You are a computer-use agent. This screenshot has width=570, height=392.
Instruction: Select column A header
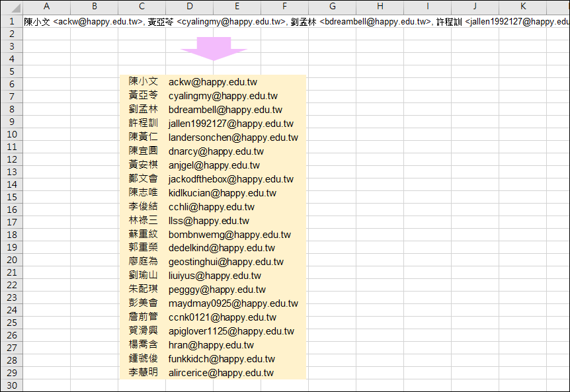click(x=46, y=6)
